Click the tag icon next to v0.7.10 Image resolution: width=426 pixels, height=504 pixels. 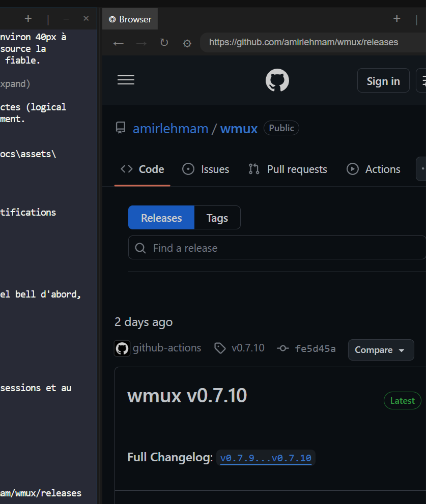220,348
